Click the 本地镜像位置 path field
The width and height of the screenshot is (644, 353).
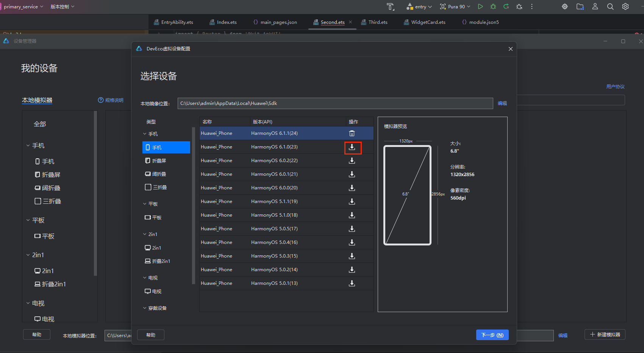[x=335, y=103]
